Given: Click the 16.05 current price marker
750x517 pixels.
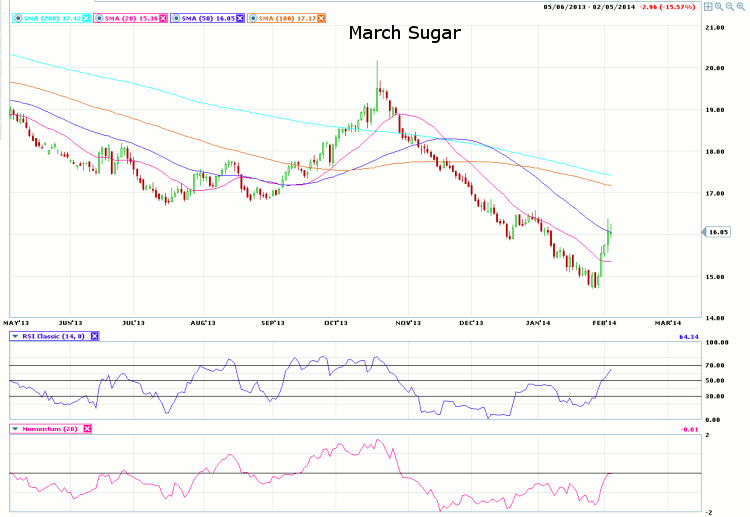Looking at the screenshot, I should coord(717,232).
